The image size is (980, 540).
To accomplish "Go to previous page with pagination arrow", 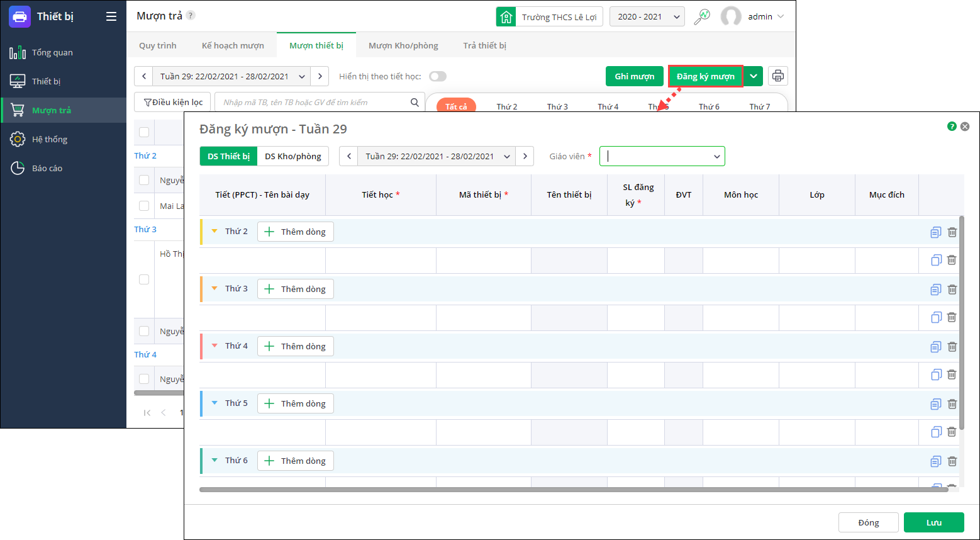I will coord(164,413).
